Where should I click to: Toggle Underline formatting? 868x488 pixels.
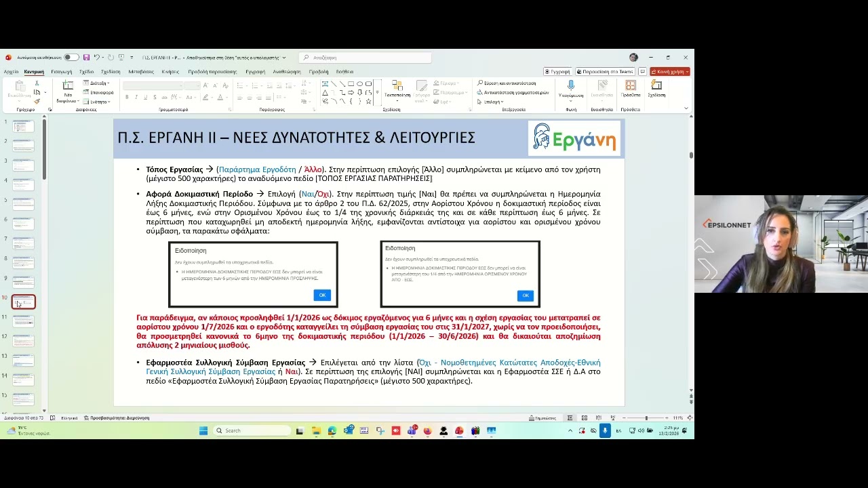pos(144,98)
